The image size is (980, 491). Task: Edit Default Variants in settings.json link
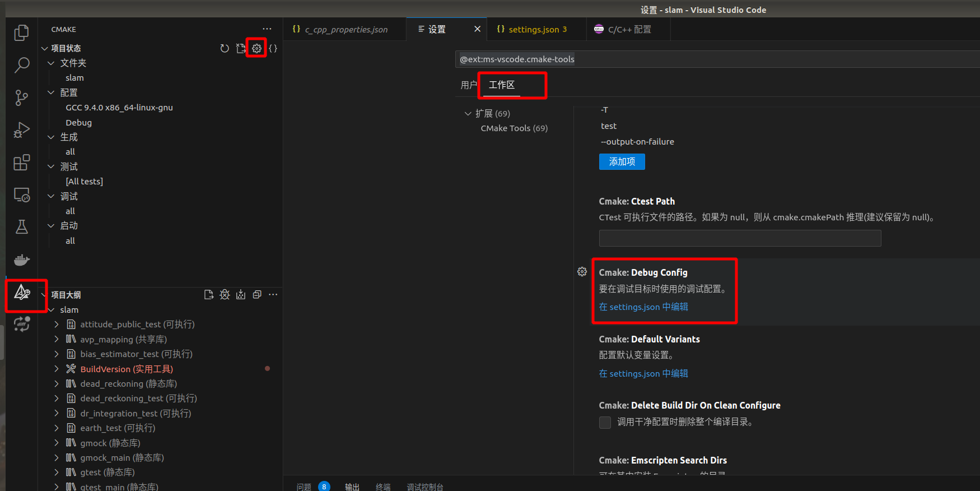pos(643,373)
